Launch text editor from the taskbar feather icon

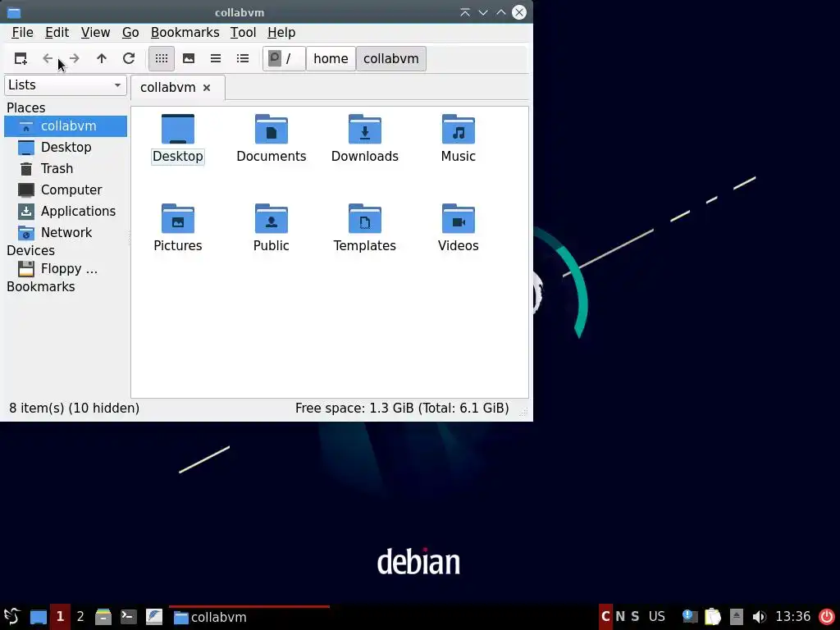click(x=154, y=617)
